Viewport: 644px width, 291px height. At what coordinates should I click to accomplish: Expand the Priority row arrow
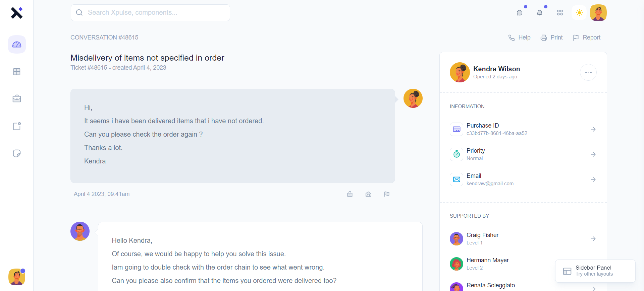pos(593,154)
